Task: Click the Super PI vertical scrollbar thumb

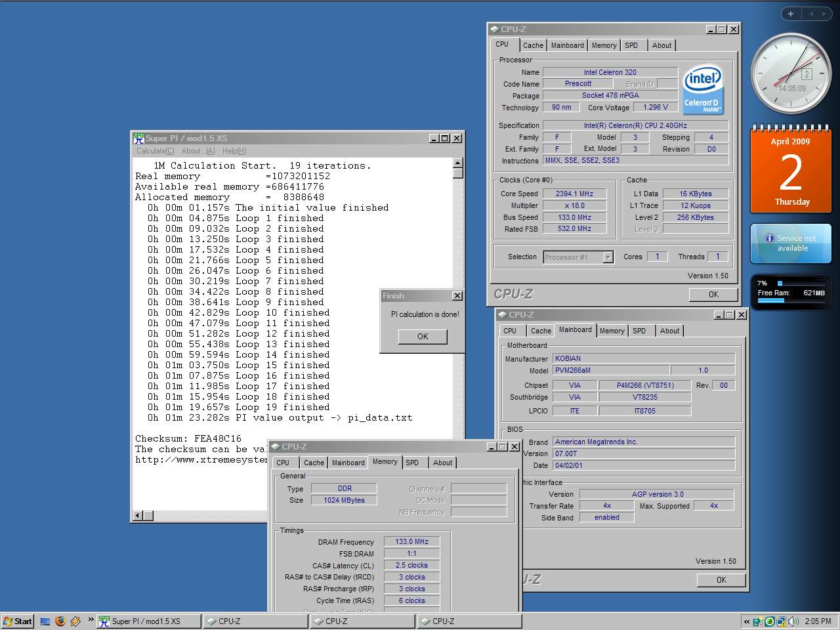Action: 458,173
